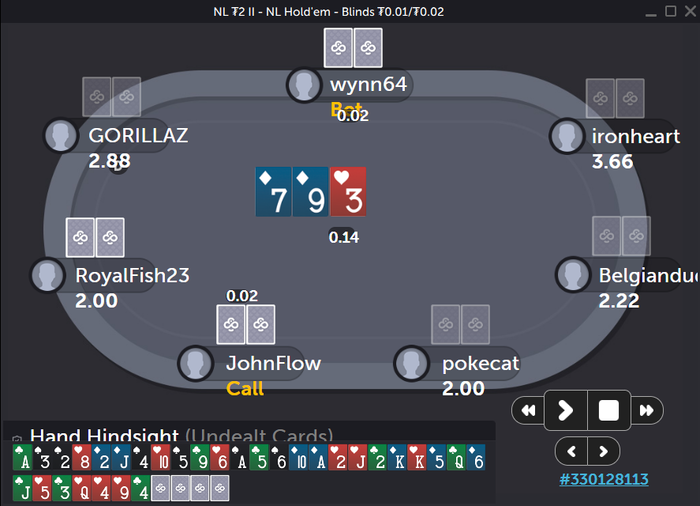
Task: Go to the previous hand arrow
Action: tap(571, 452)
